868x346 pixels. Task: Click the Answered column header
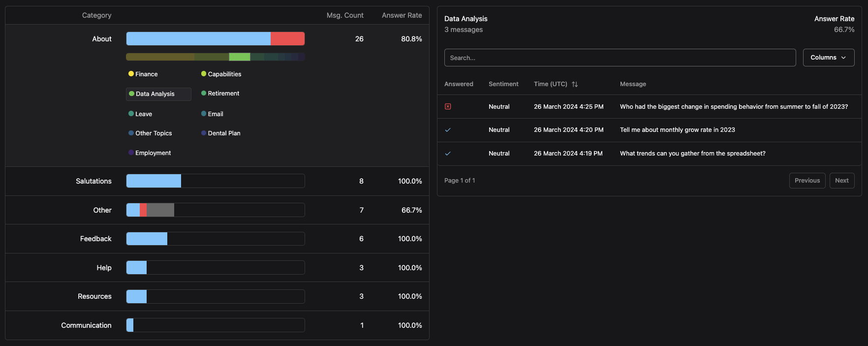tap(459, 84)
